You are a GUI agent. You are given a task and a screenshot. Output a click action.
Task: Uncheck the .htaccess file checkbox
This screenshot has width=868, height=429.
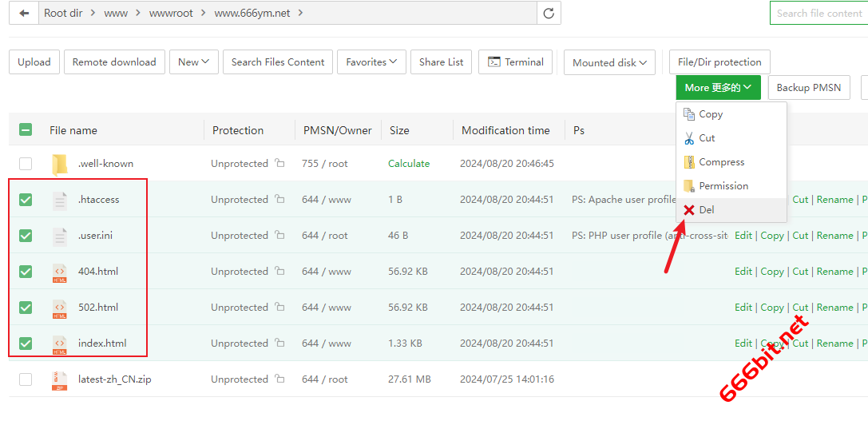point(26,200)
